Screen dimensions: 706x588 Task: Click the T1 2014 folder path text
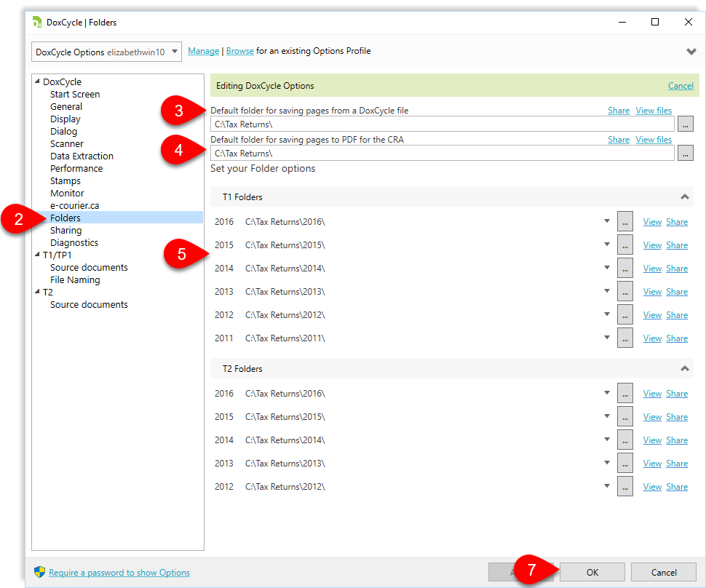pos(285,269)
